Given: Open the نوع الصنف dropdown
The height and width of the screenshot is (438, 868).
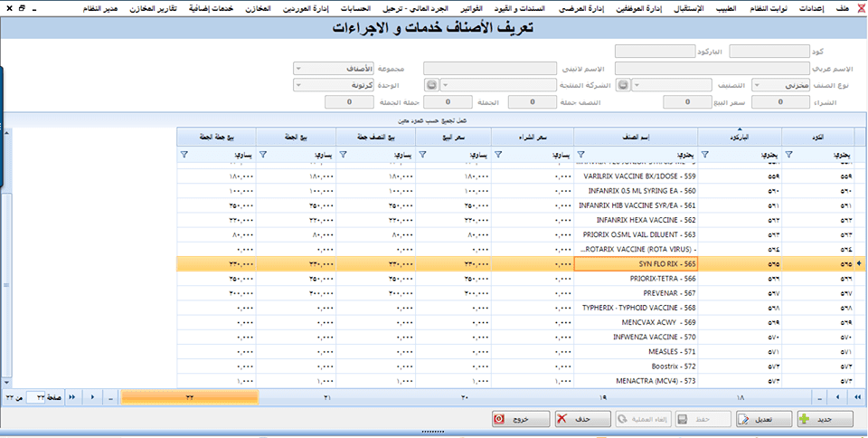Looking at the screenshot, I should (756, 85).
